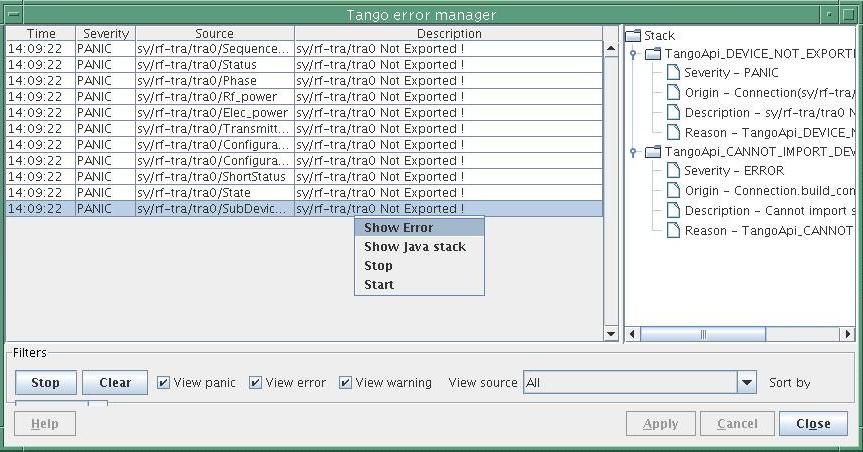Image resolution: width=863 pixels, height=452 pixels.
Task: Select row sy/rf-tra/tra0/Transmitt...
Action: tap(304, 129)
